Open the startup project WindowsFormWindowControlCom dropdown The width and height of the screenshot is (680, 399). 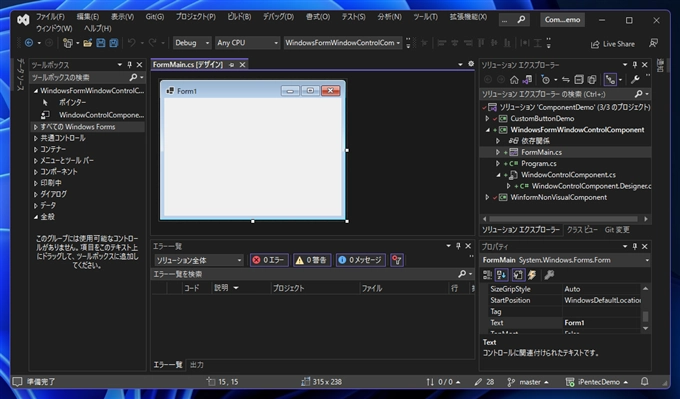[x=343, y=43]
